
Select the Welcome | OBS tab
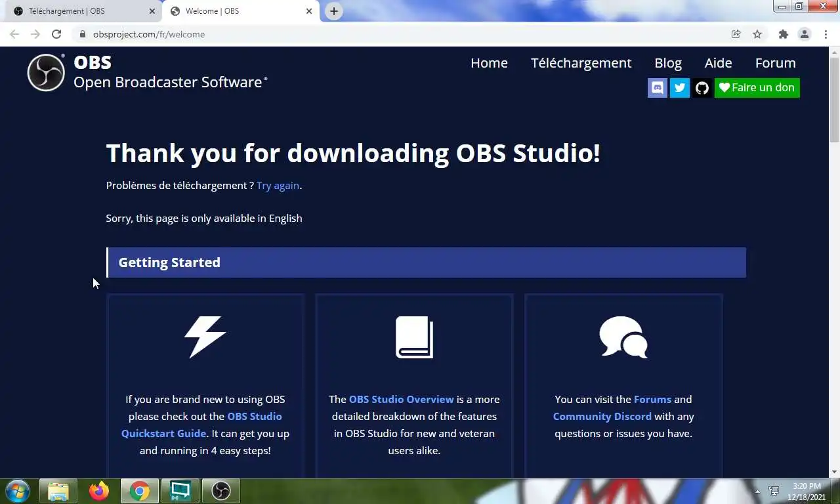click(x=241, y=11)
